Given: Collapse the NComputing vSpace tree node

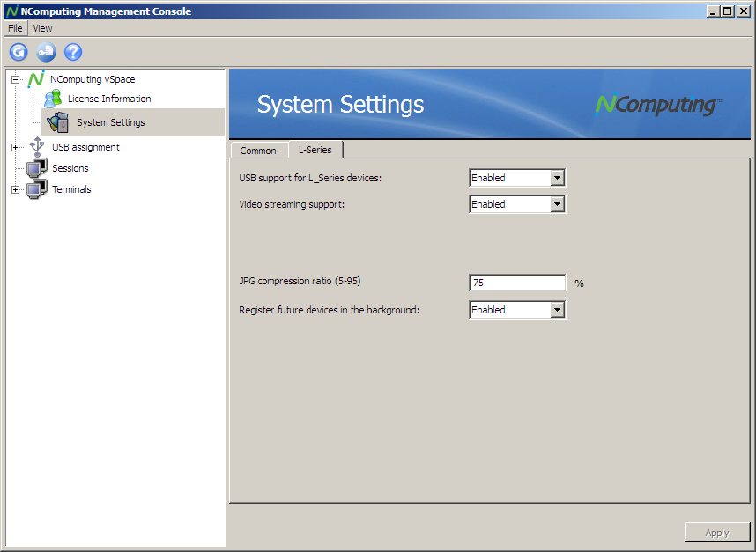Looking at the screenshot, I should pos(16,79).
